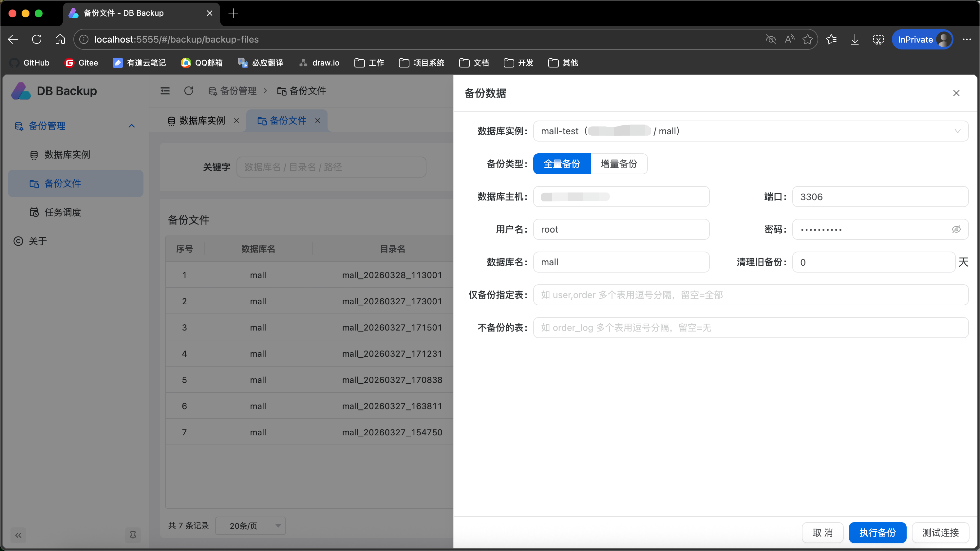Close the 数据库实例 tab
The image size is (980, 551).
[236, 121]
